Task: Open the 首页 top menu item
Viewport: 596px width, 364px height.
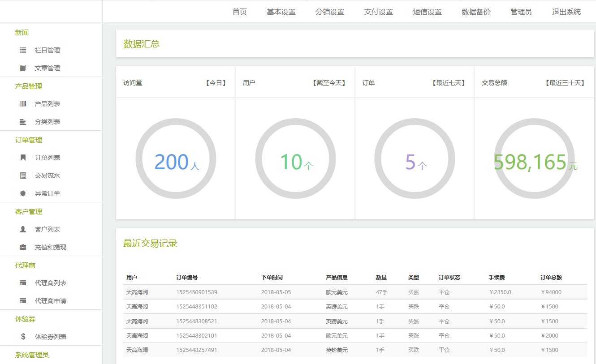Action: point(240,12)
